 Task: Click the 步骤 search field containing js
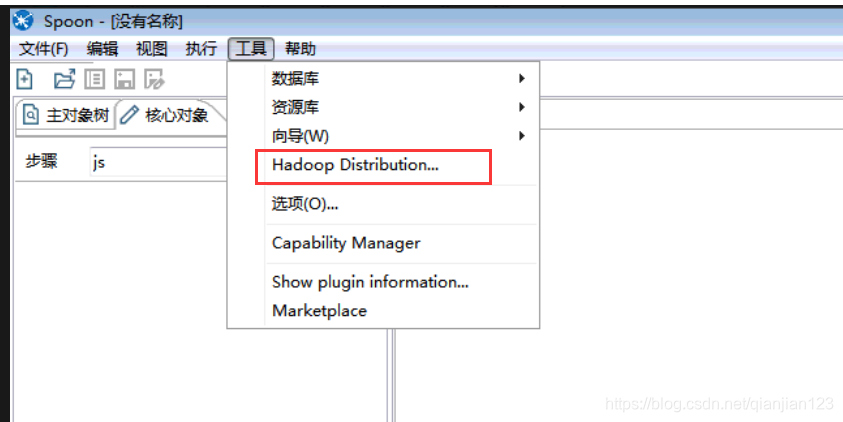(158, 162)
